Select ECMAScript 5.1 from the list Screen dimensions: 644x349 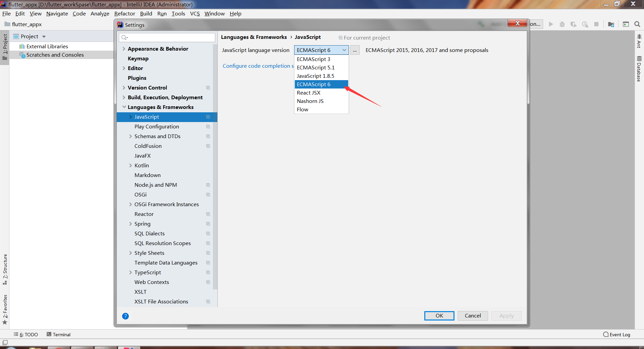(321, 67)
